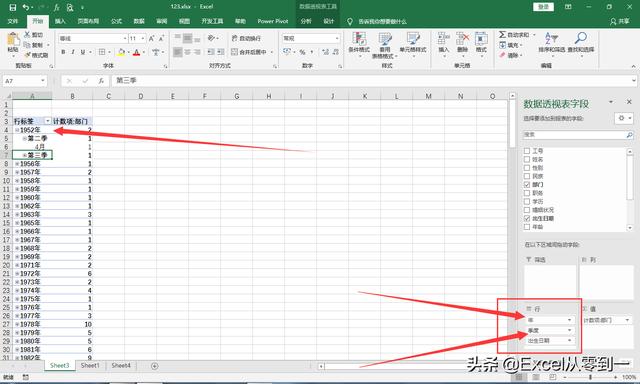640x384 pixels.
Task: Click the orientation text-angle icon
Action: point(211,38)
